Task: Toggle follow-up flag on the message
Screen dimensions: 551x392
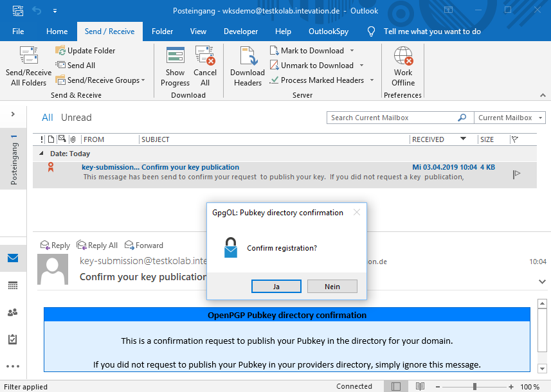Action: pos(516,174)
